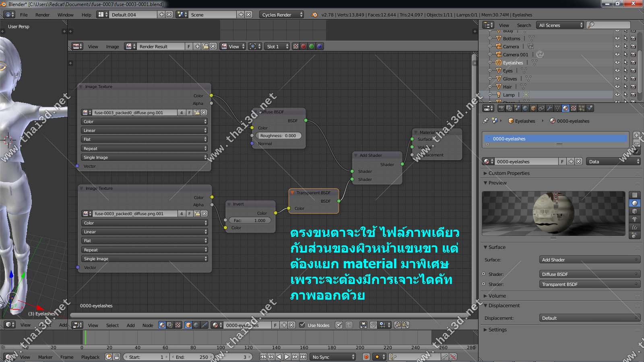Screen dimensions: 644x362
Task: Open the Render Layers properties tab
Action: (509, 108)
